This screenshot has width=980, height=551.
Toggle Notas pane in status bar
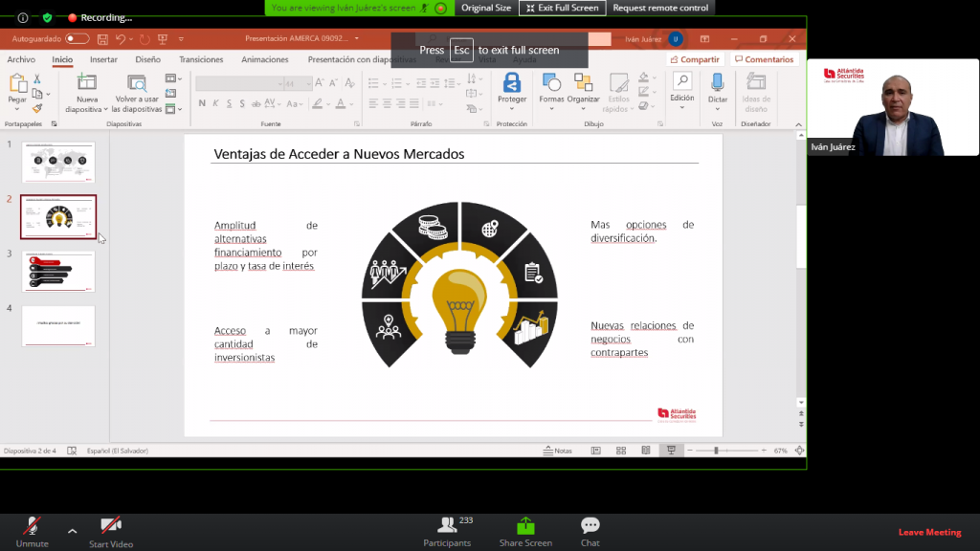pos(558,451)
